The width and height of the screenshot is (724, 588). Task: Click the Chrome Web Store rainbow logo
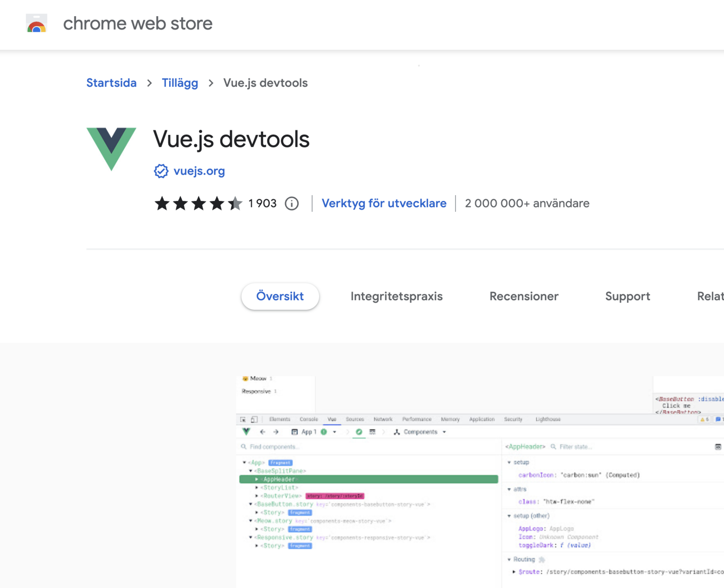[x=37, y=23]
